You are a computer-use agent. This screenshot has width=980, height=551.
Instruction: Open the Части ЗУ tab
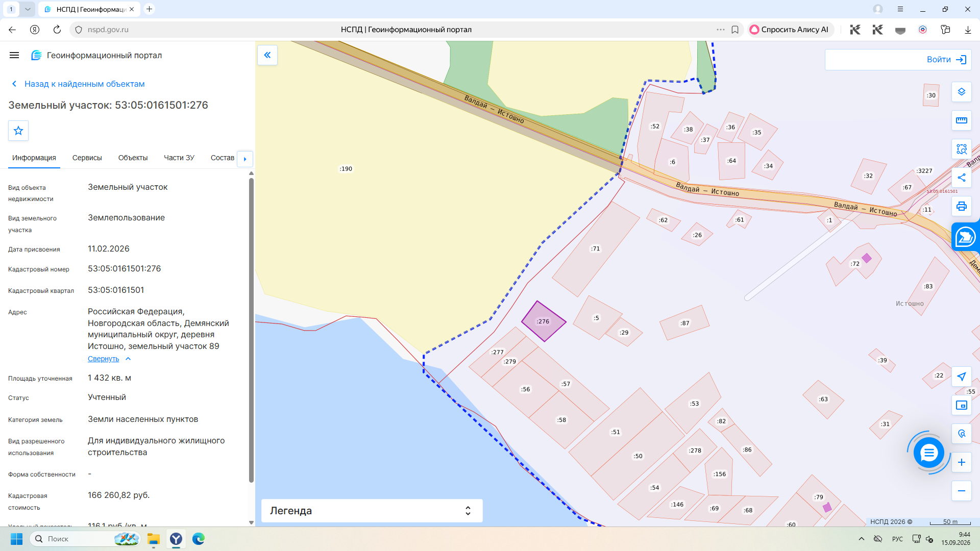point(179,158)
